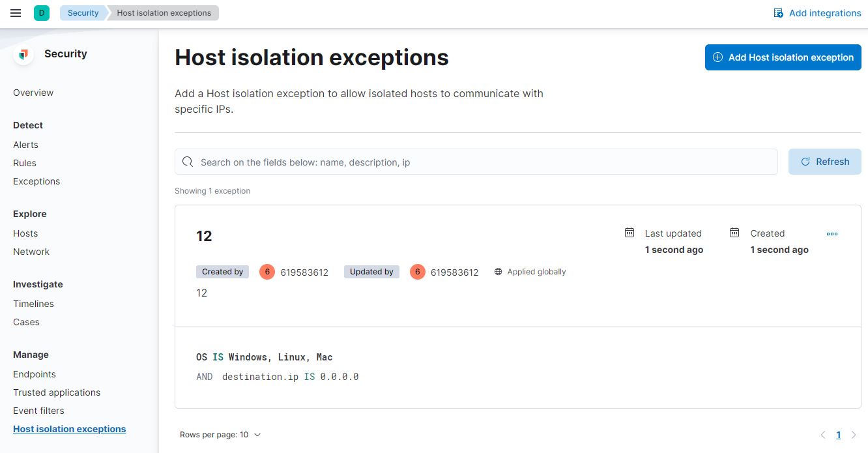Click the Updated by avatar badge
The image size is (868, 453).
click(418, 272)
